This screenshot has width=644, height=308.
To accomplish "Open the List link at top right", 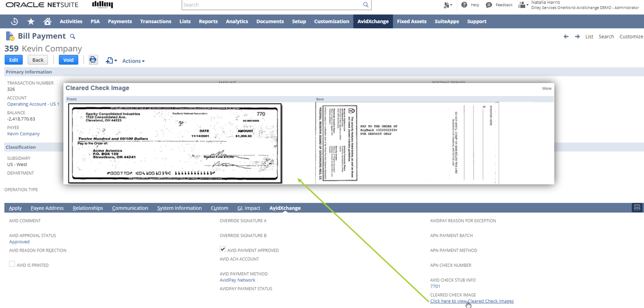I will 589,37.
